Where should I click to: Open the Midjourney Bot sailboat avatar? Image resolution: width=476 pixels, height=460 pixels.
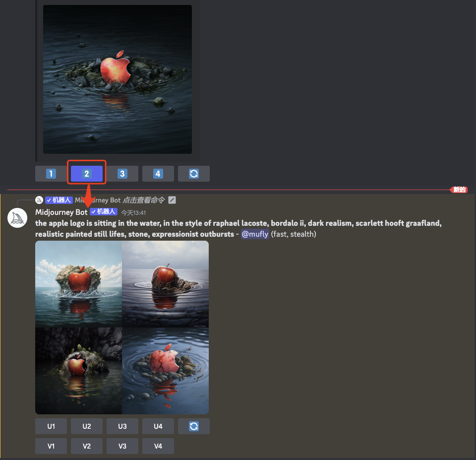point(17,218)
